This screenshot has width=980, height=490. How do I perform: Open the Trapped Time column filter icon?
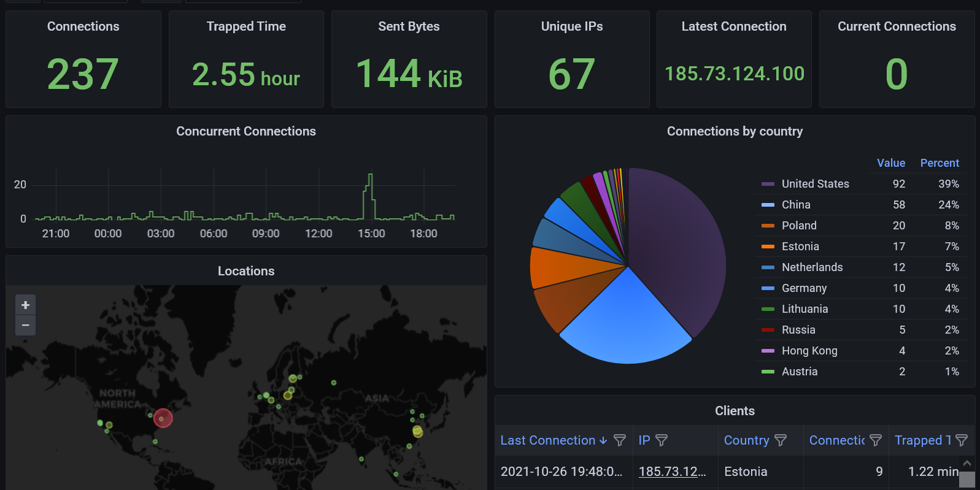[x=962, y=440]
